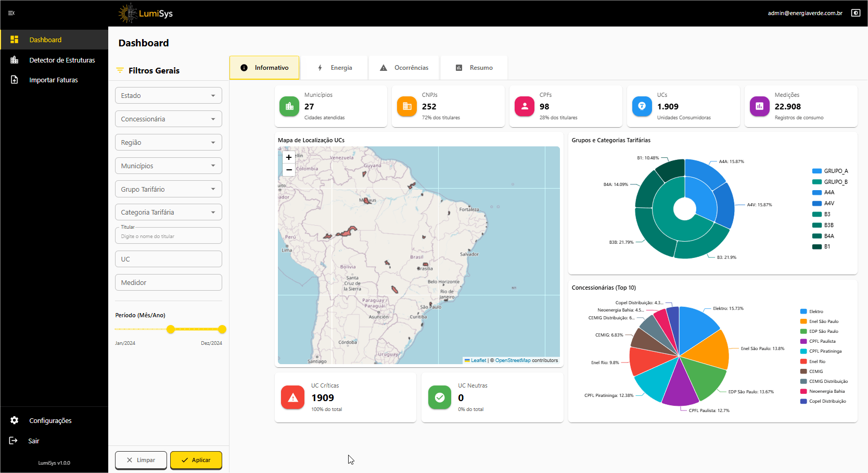Toggle GRUPO_A legend entry in tariff chart

point(830,171)
